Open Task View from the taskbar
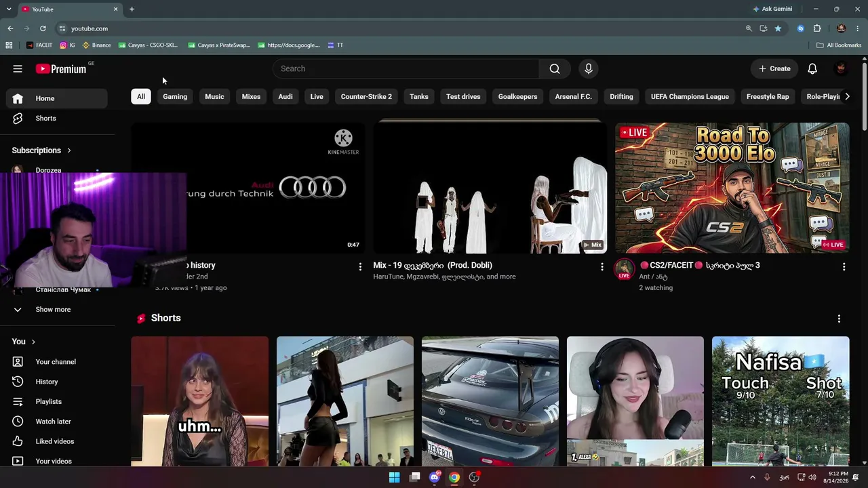Viewport: 868px width, 488px height. point(414,477)
